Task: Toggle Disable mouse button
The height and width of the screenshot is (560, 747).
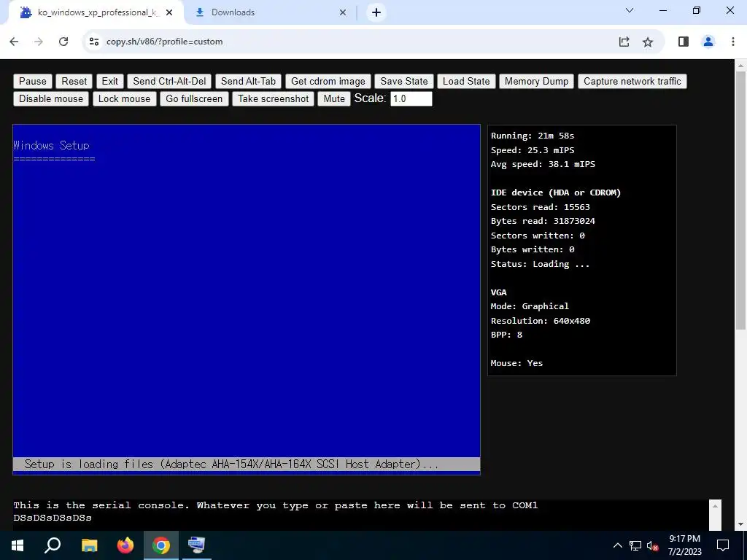Action: [51, 99]
